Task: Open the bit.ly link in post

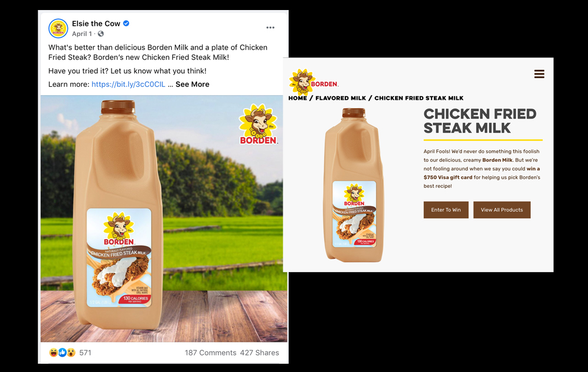Action: [x=128, y=84]
